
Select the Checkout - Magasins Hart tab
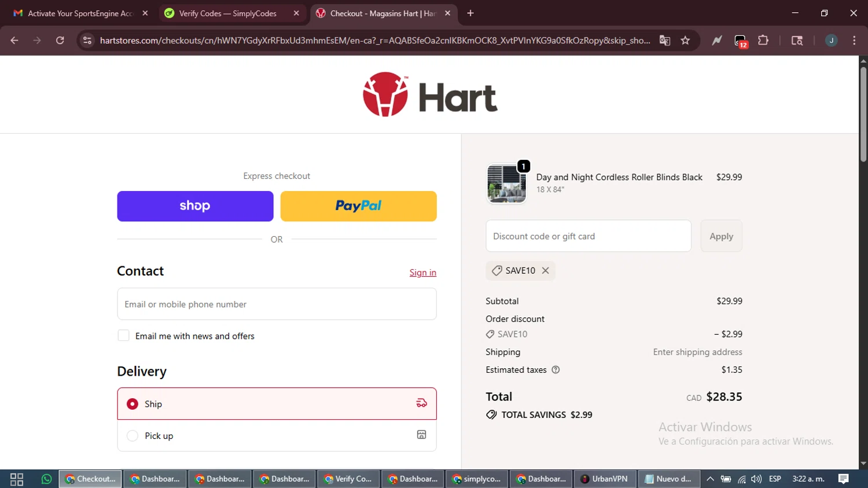point(382,13)
